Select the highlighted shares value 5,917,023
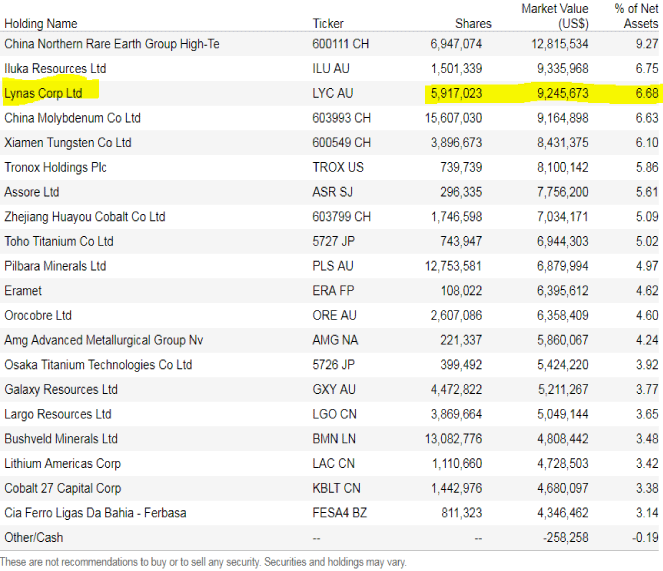 click(x=456, y=93)
